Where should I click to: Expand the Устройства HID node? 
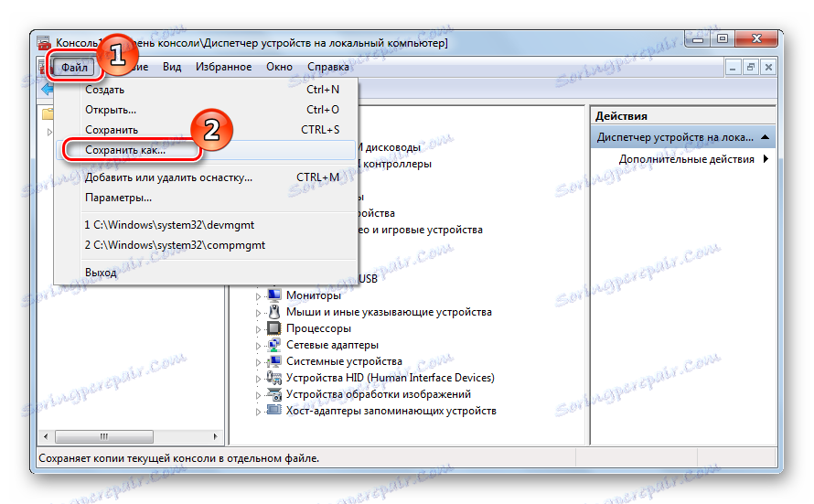259,379
